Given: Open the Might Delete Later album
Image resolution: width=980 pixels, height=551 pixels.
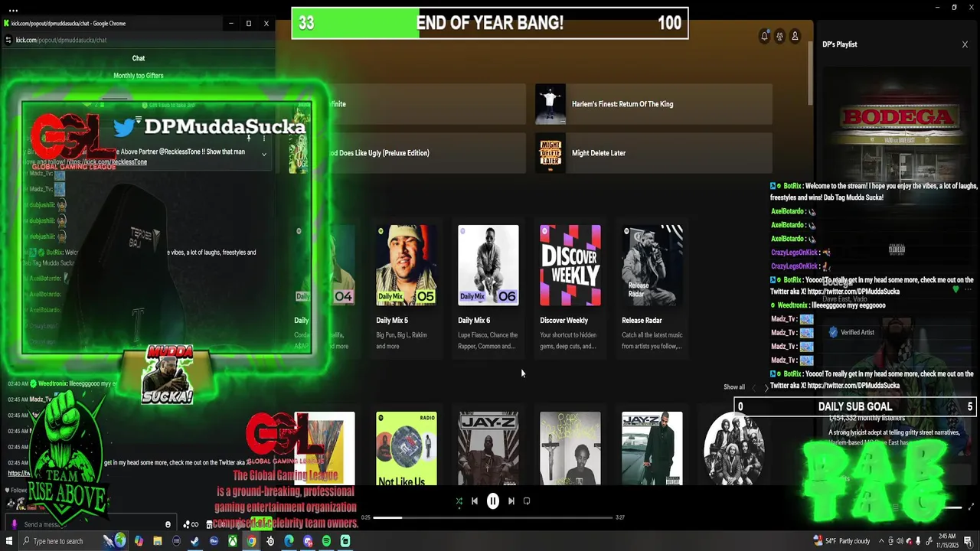Looking at the screenshot, I should coord(653,153).
